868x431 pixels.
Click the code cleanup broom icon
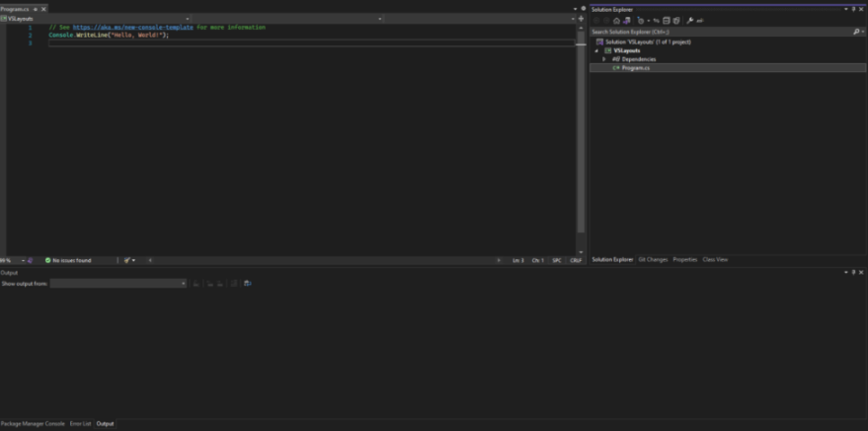click(x=127, y=260)
